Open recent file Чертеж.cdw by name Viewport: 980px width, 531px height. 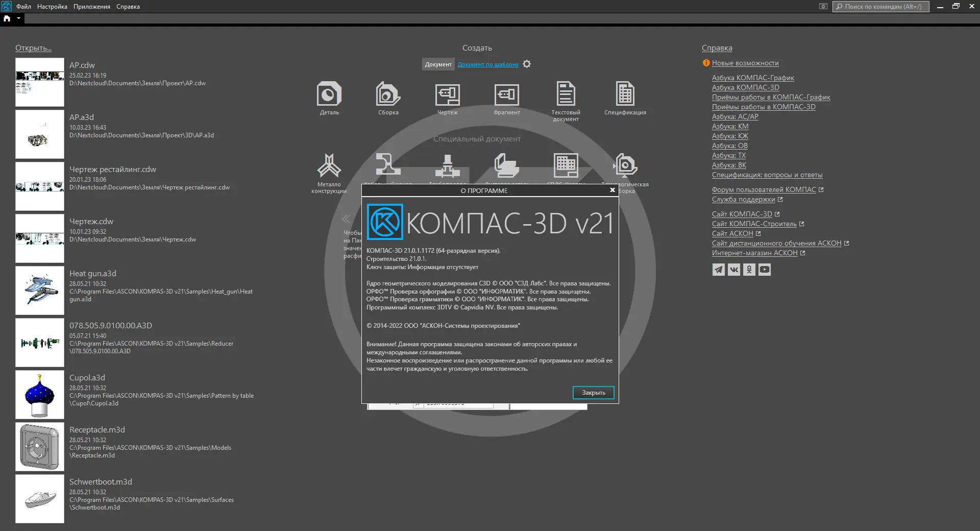(91, 222)
